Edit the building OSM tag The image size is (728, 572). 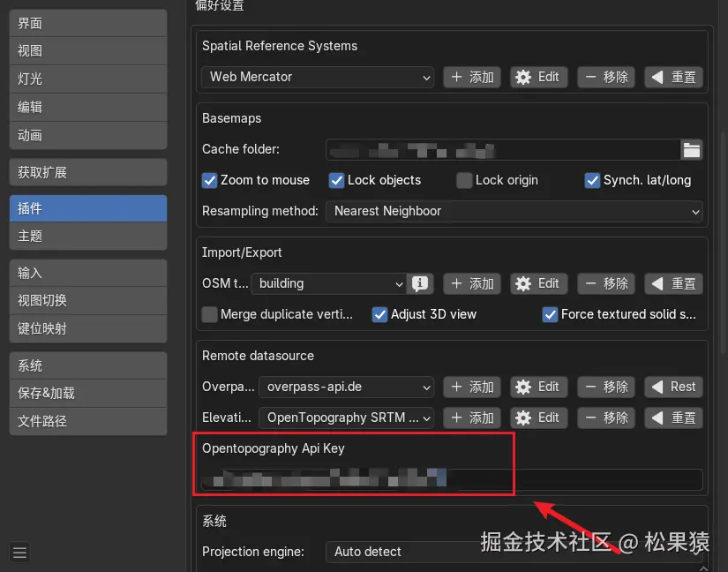pyautogui.click(x=538, y=283)
